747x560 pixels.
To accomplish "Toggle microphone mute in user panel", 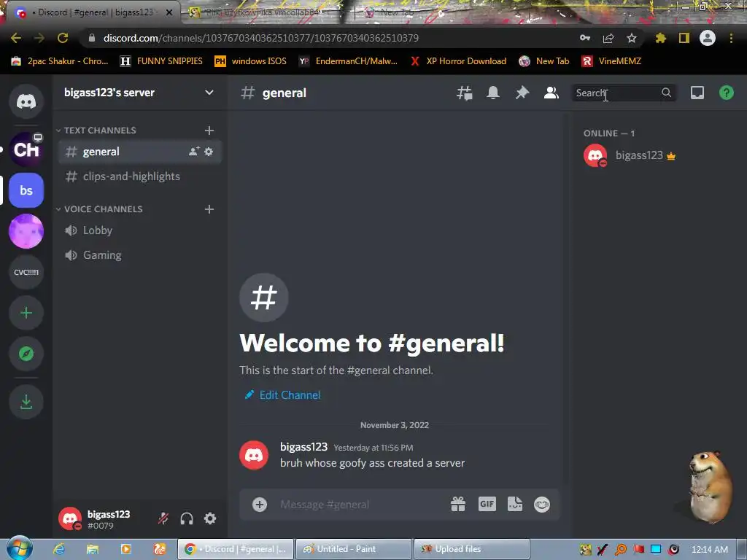I will pos(163,518).
